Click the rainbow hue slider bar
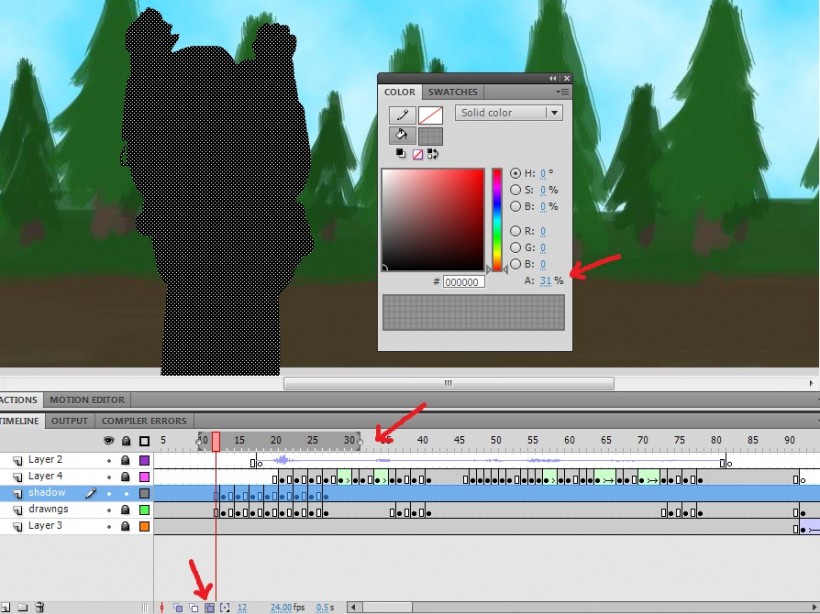The height and width of the screenshot is (614, 820). (497, 219)
